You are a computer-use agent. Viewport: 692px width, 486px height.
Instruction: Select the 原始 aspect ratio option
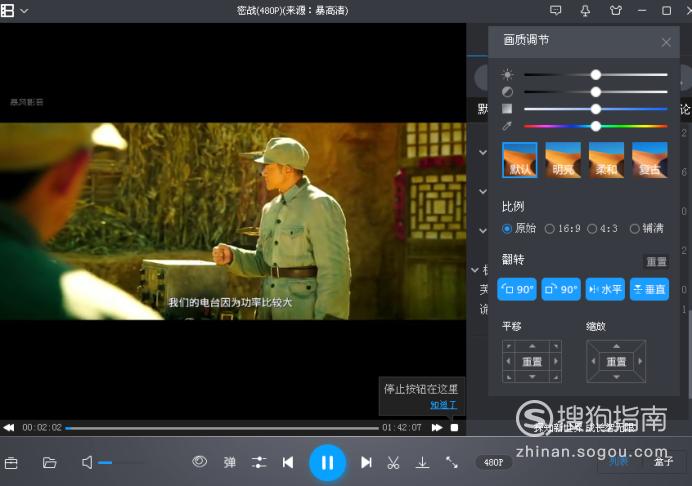click(519, 228)
